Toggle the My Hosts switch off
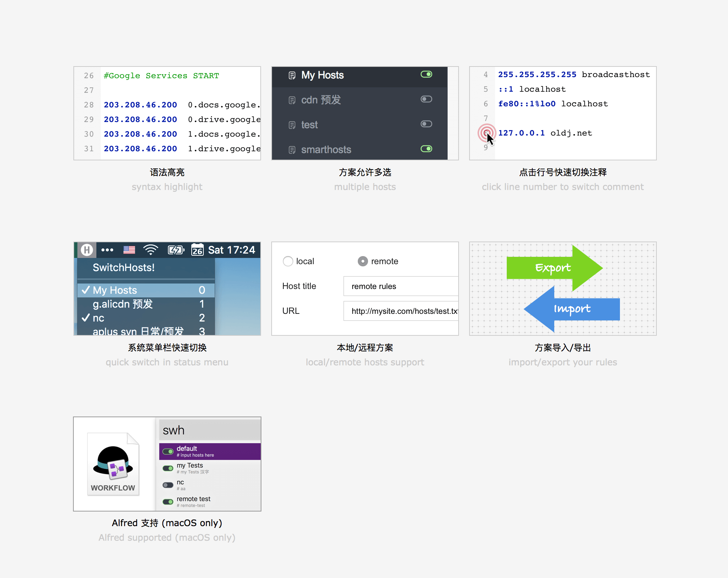This screenshot has width=728, height=578. click(426, 74)
